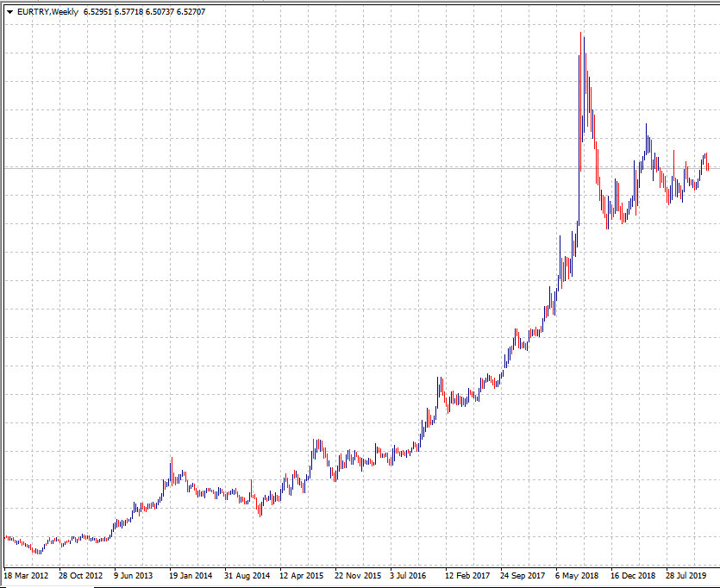The image size is (720, 588).
Task: Click the 6 May 2018 date label
Action: click(x=577, y=576)
